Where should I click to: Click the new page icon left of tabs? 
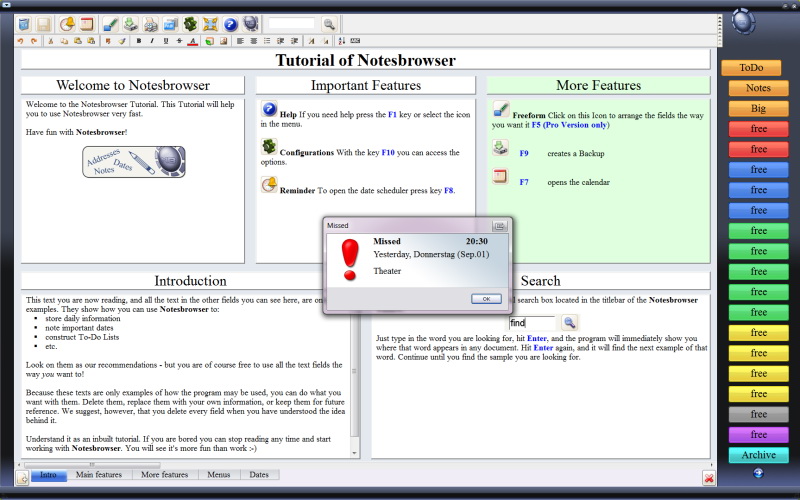click(22, 478)
